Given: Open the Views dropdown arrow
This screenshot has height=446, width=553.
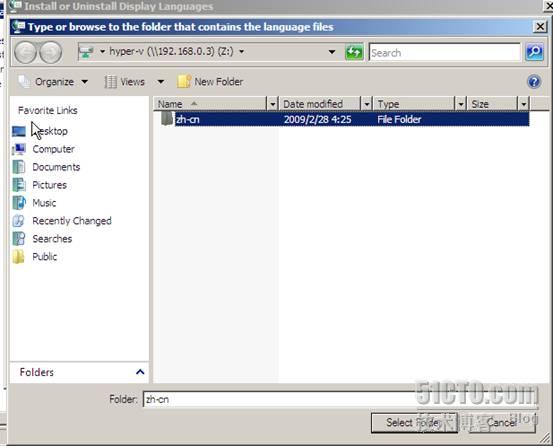Looking at the screenshot, I should tap(160, 82).
